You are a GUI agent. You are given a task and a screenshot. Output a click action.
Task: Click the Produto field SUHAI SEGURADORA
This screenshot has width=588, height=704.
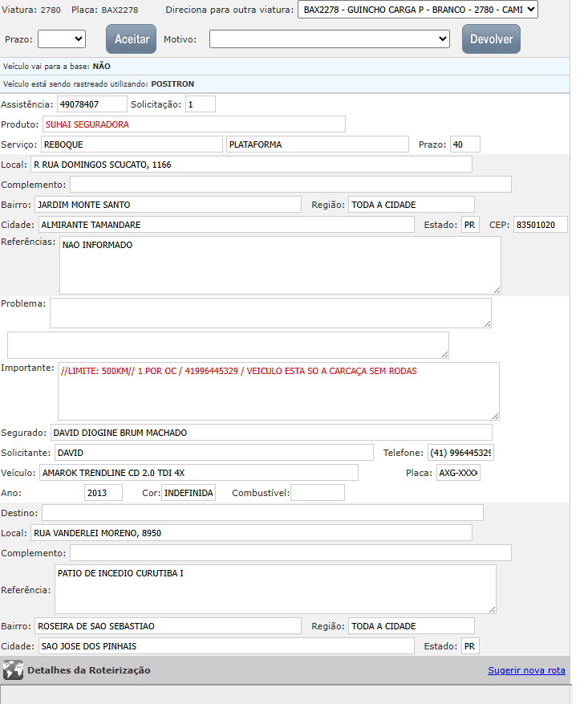coord(194,124)
